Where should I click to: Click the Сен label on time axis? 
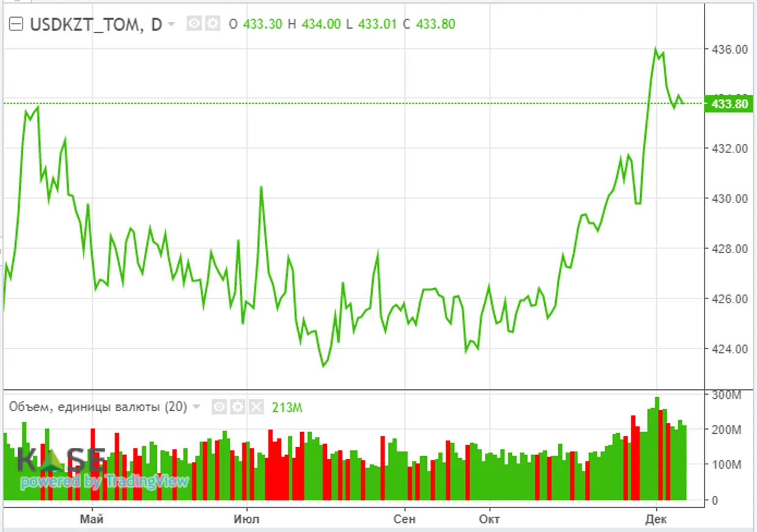coord(404,519)
